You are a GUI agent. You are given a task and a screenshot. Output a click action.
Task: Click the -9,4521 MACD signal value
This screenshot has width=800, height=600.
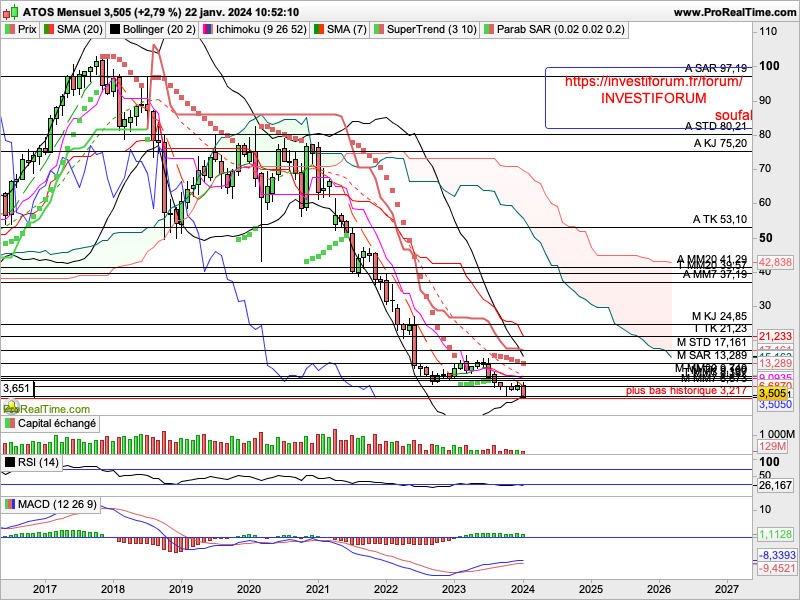(777, 568)
